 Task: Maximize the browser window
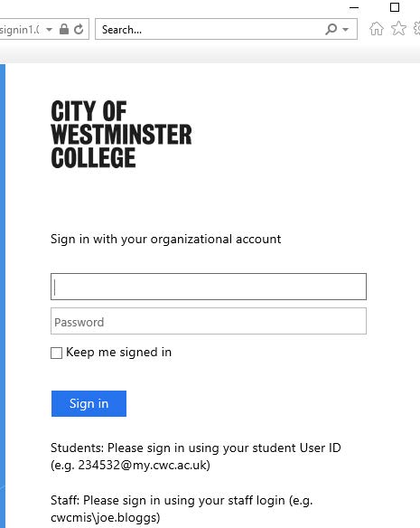395,7
